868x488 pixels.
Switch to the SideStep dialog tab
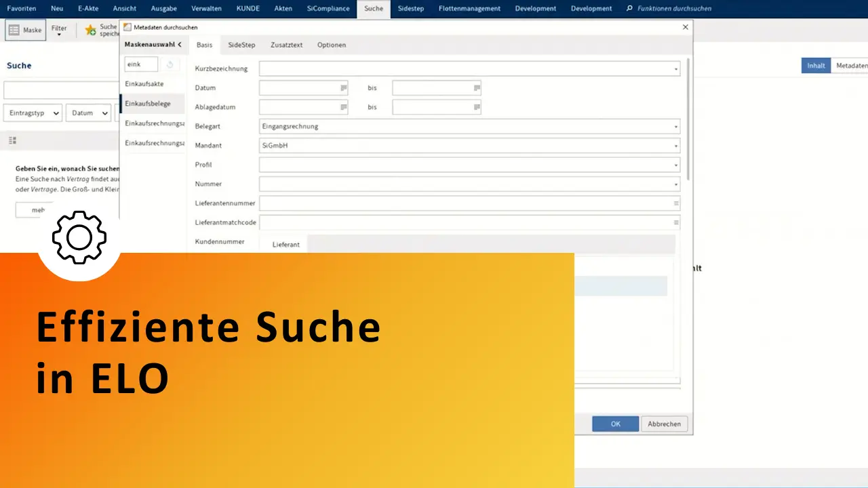click(x=241, y=45)
